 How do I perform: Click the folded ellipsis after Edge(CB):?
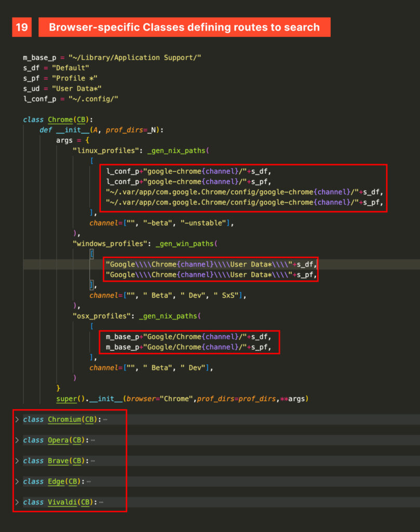89,482
